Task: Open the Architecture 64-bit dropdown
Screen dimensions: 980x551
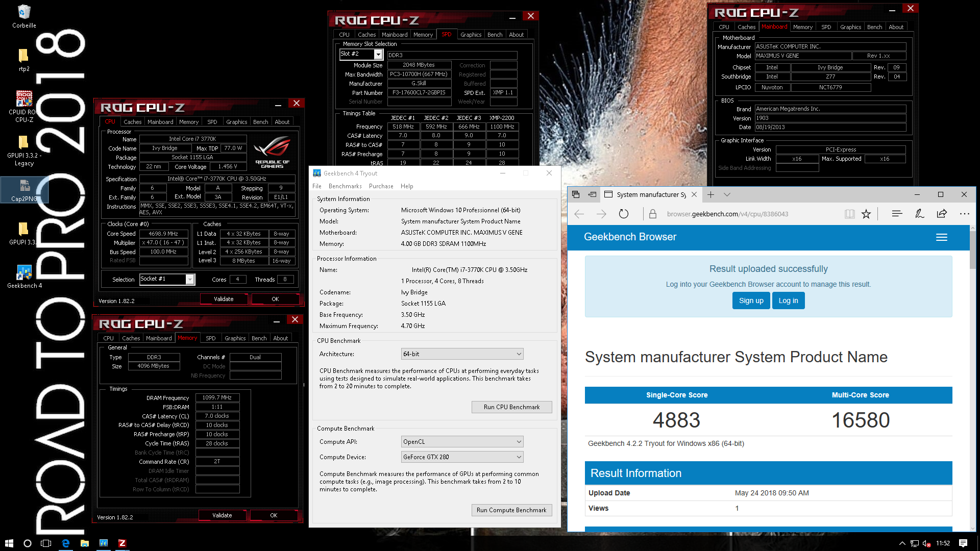Action: [x=462, y=354]
